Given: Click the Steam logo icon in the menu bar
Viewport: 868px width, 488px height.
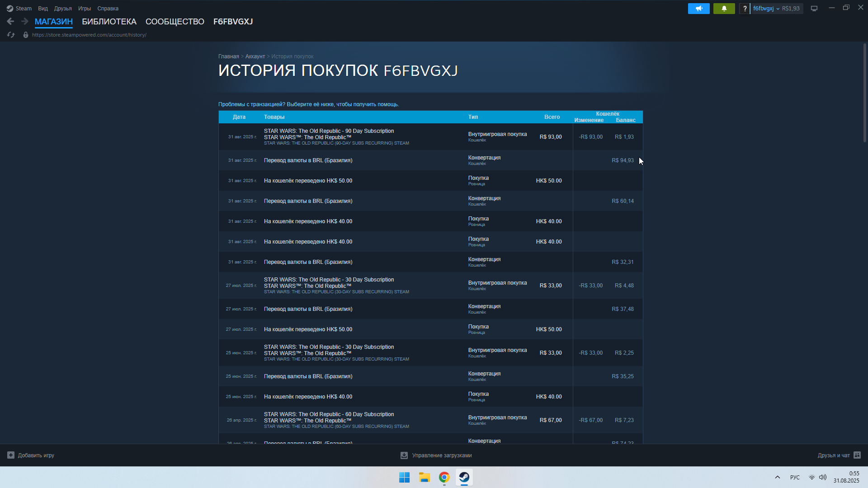Looking at the screenshot, I should [9, 9].
